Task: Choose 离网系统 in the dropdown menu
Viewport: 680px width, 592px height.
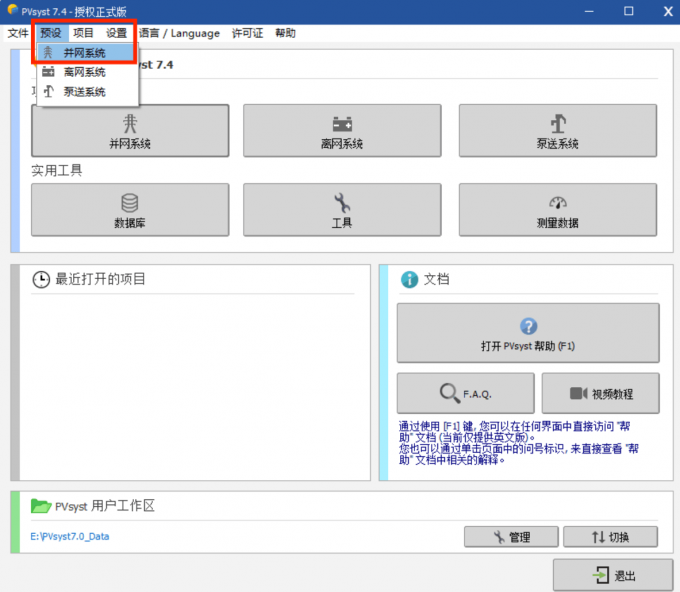Action: click(88, 72)
